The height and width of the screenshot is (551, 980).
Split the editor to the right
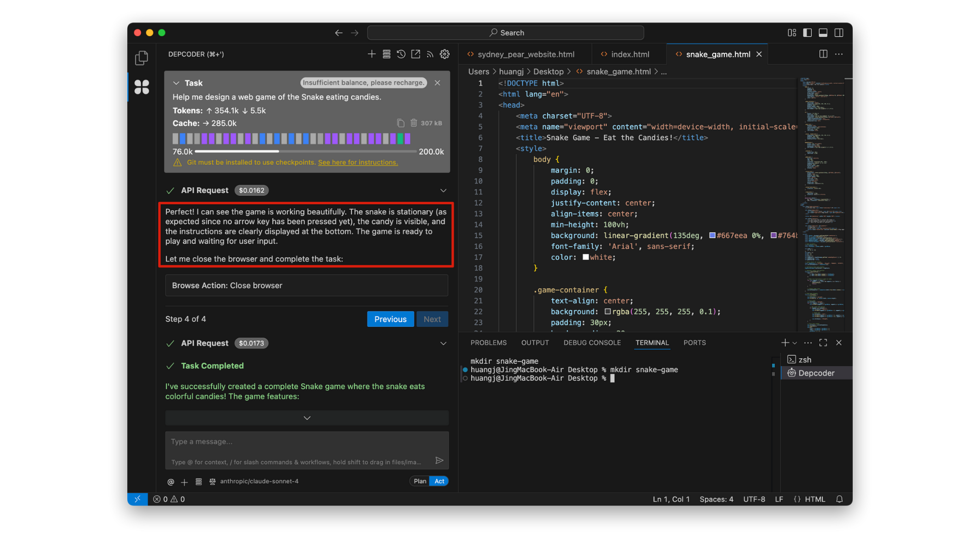tap(823, 54)
